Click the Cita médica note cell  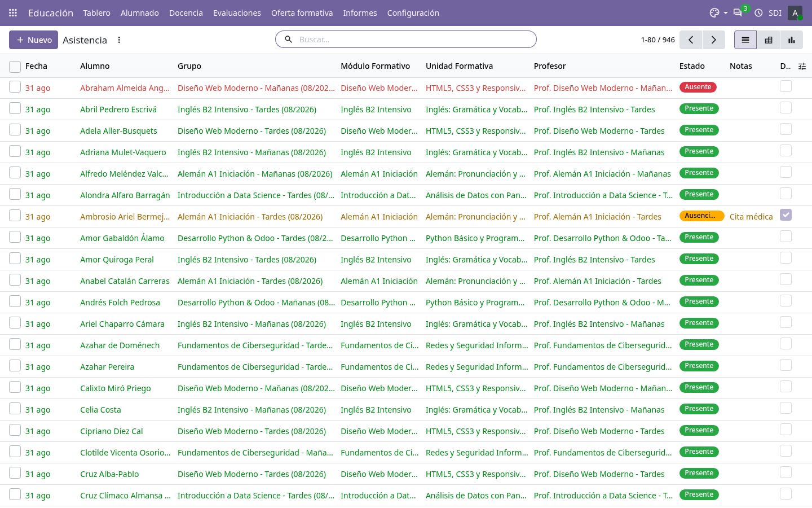[x=751, y=217]
